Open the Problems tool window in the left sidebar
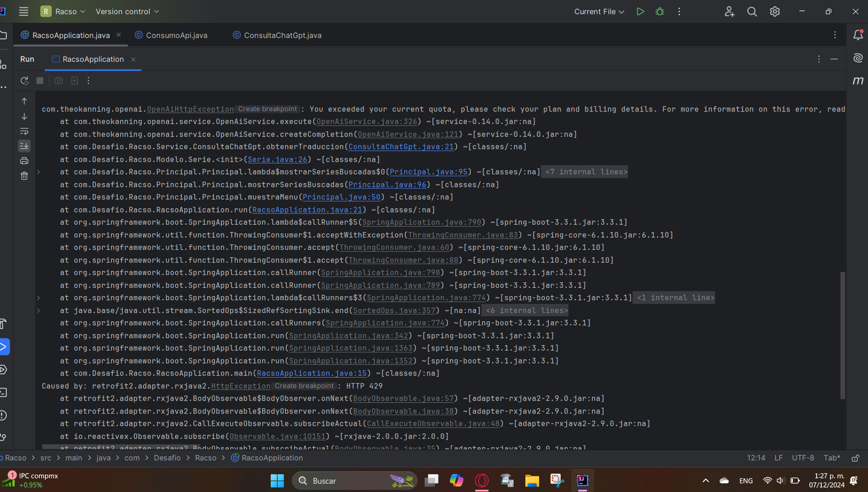This screenshot has height=492, width=868. pyautogui.click(x=3, y=416)
